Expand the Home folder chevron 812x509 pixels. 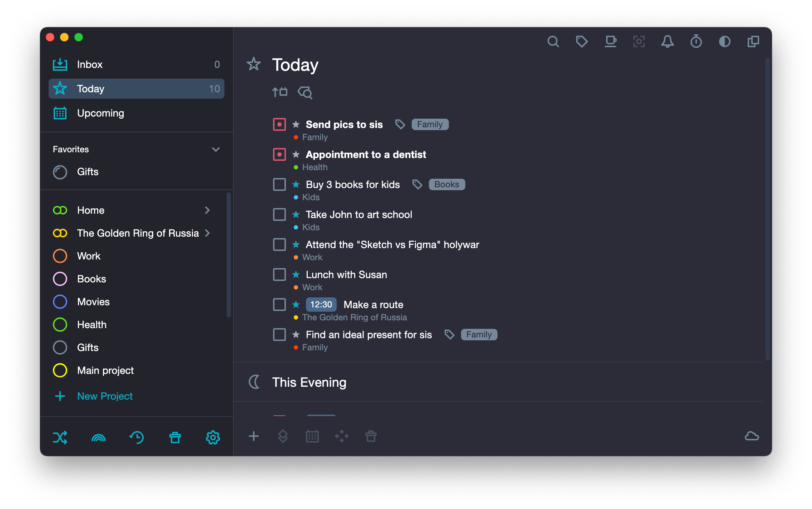pos(207,210)
